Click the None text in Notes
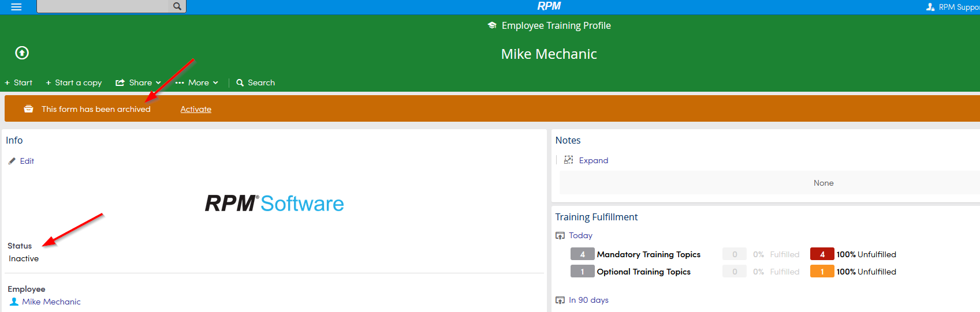The height and width of the screenshot is (312, 980). tap(824, 183)
